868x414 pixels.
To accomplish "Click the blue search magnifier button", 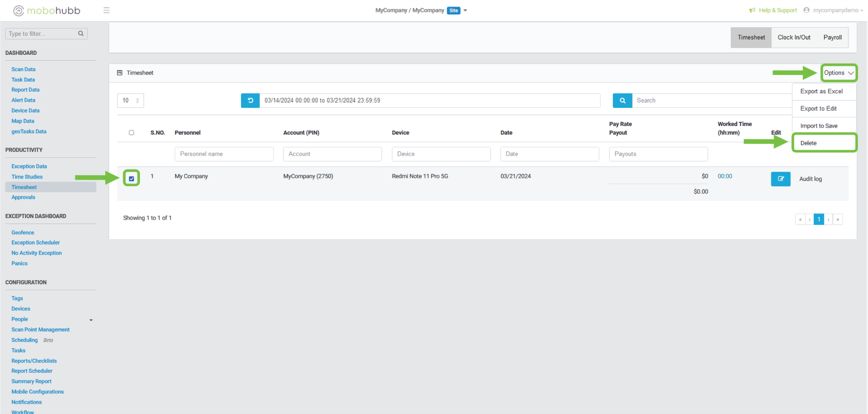I will point(622,100).
